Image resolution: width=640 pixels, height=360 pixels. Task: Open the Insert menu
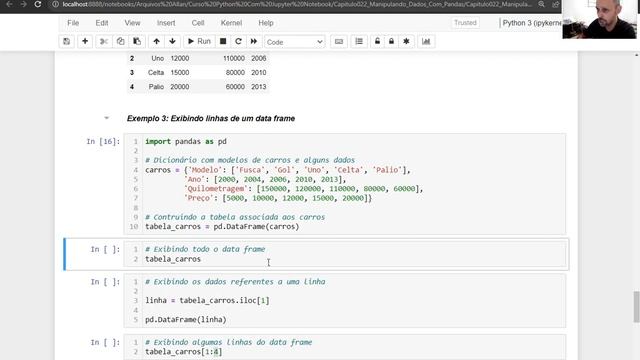(166, 23)
